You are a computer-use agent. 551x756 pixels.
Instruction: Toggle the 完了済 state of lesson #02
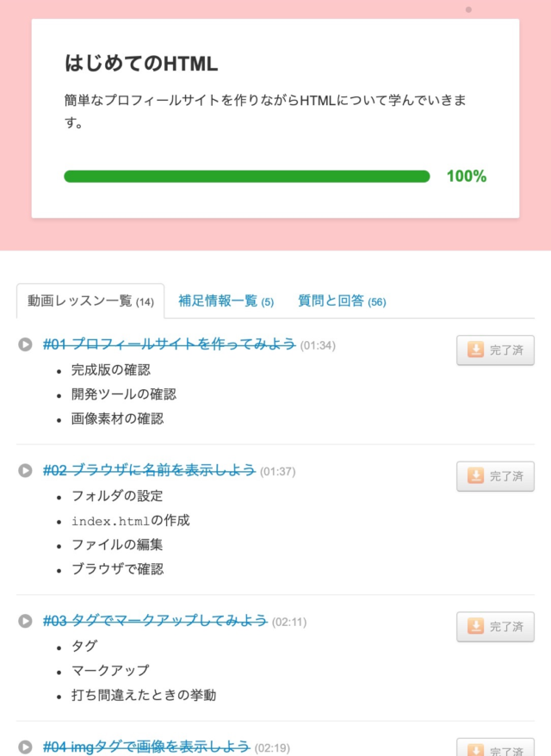tap(495, 475)
